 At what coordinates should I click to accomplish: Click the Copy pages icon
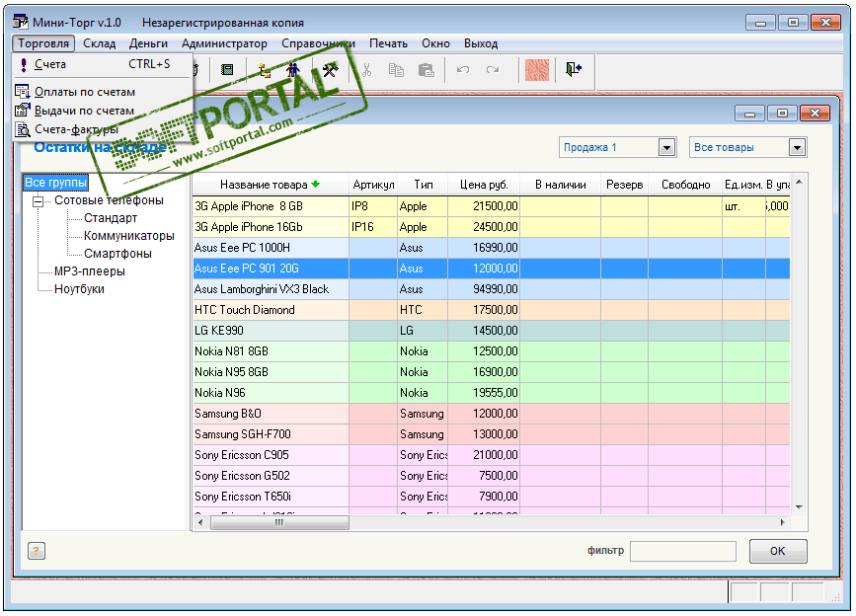tap(396, 70)
